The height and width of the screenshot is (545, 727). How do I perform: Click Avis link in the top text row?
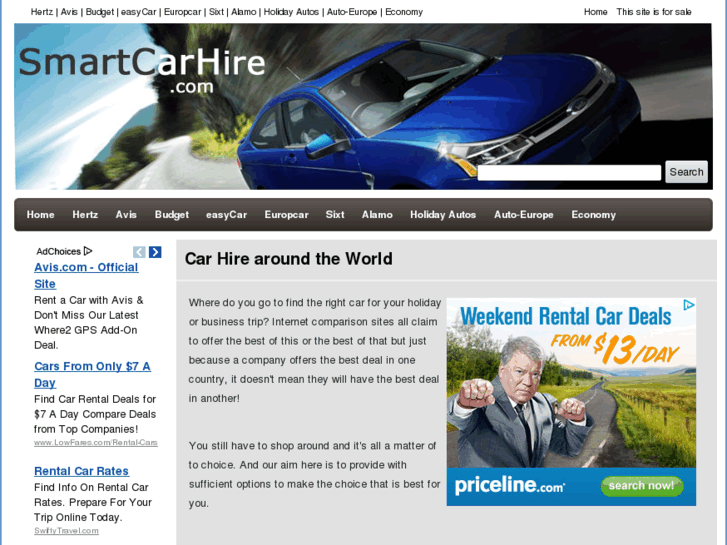pos(69,12)
